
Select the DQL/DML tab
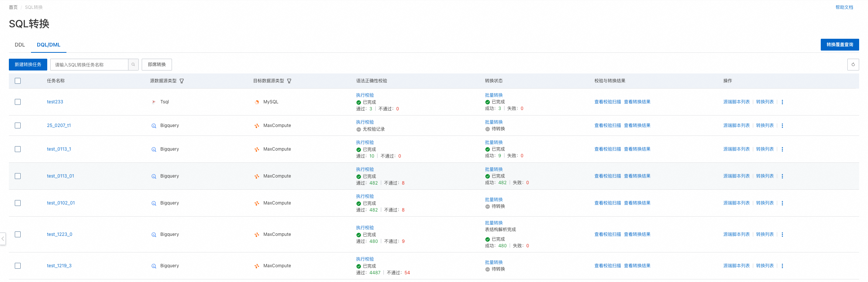[x=49, y=45]
